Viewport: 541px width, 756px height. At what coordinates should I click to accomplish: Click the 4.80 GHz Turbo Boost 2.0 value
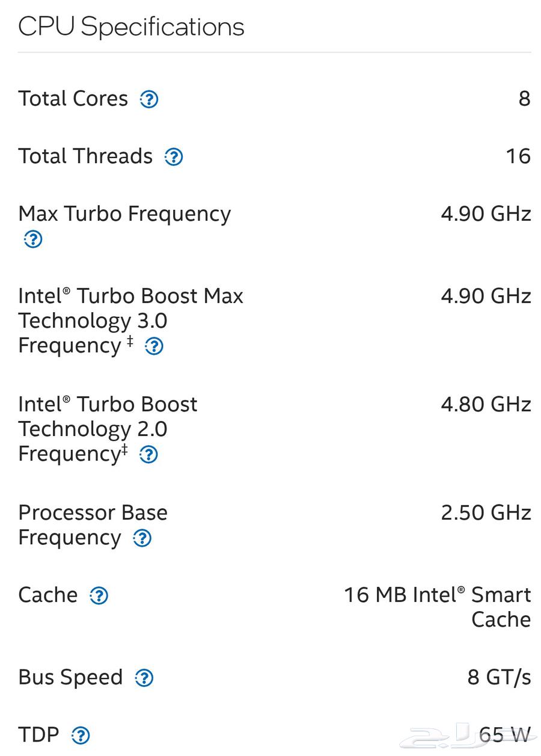tap(486, 404)
